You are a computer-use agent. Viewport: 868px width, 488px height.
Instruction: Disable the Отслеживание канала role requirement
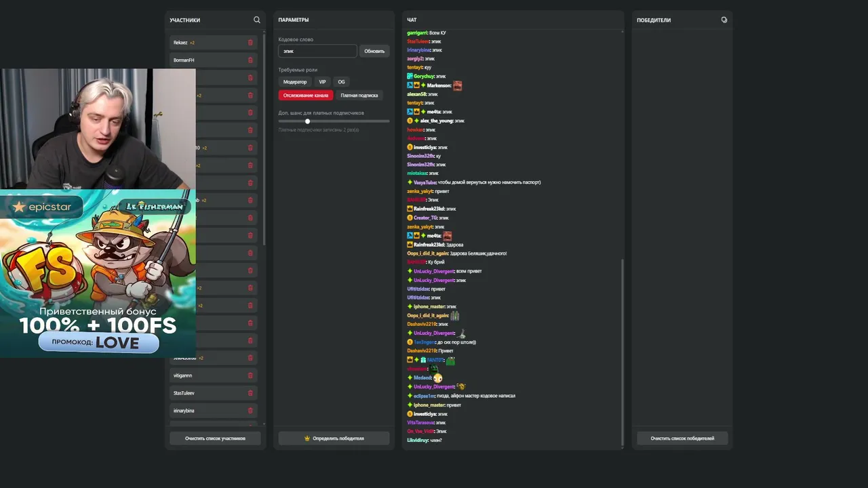click(306, 96)
